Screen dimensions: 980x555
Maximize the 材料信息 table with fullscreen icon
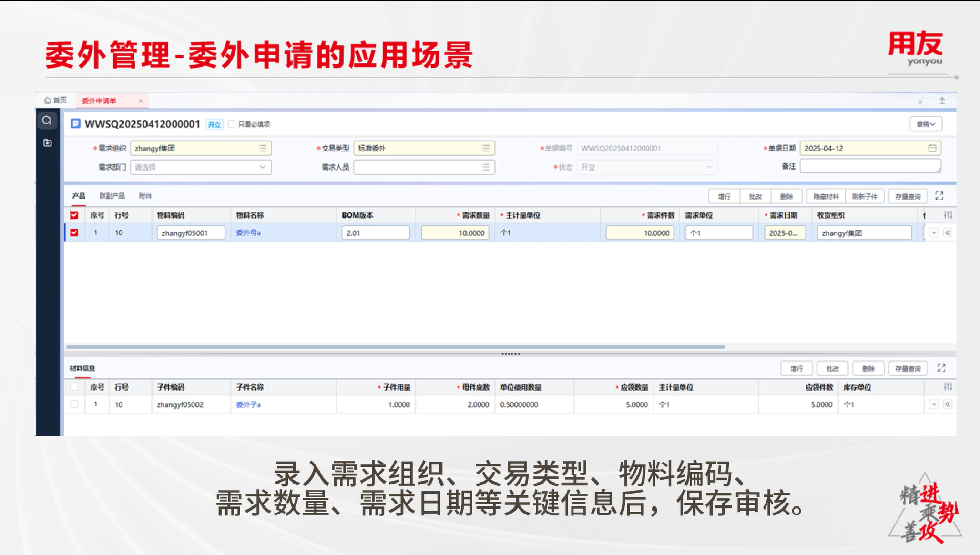tap(942, 368)
